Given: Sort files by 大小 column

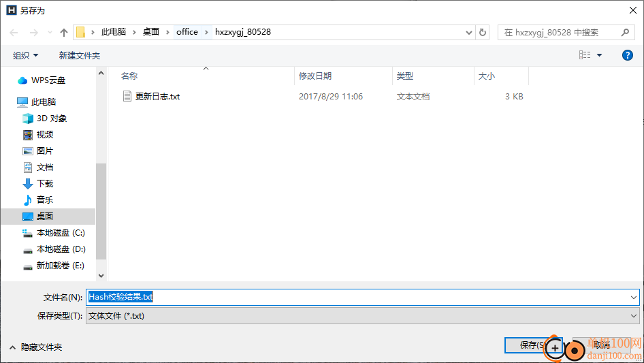Looking at the screenshot, I should point(487,76).
